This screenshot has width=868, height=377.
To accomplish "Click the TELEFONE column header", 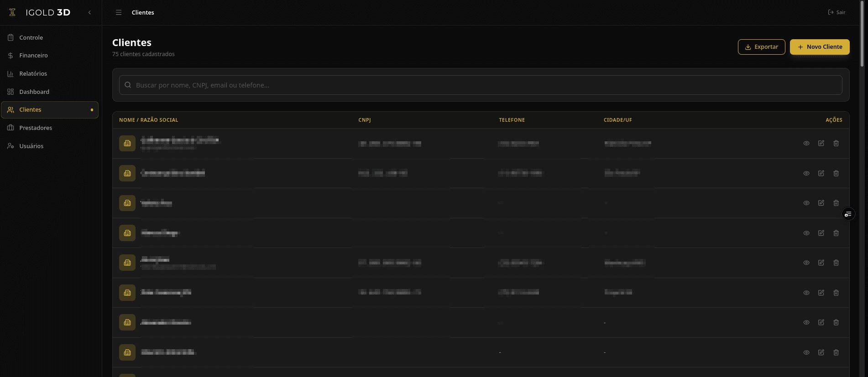I will [512, 120].
